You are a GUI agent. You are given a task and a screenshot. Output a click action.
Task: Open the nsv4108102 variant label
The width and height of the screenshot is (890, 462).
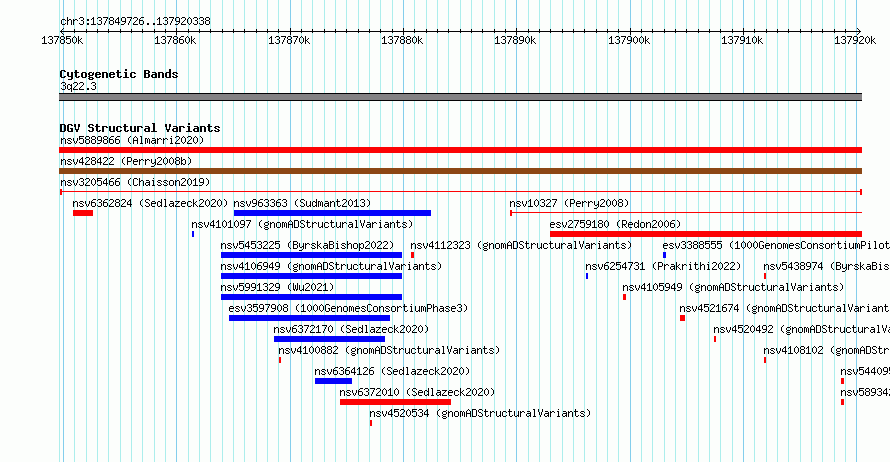[826, 350]
